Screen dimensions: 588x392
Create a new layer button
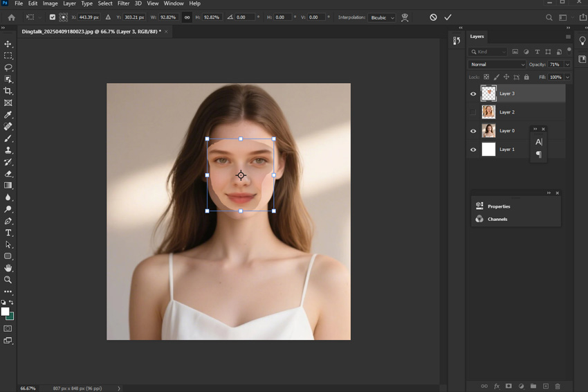546,386
